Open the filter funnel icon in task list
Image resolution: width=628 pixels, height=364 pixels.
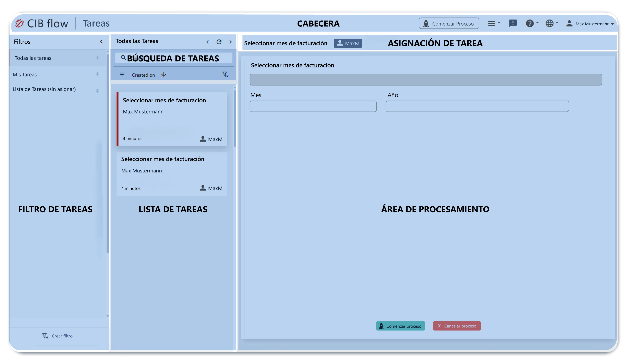(225, 74)
